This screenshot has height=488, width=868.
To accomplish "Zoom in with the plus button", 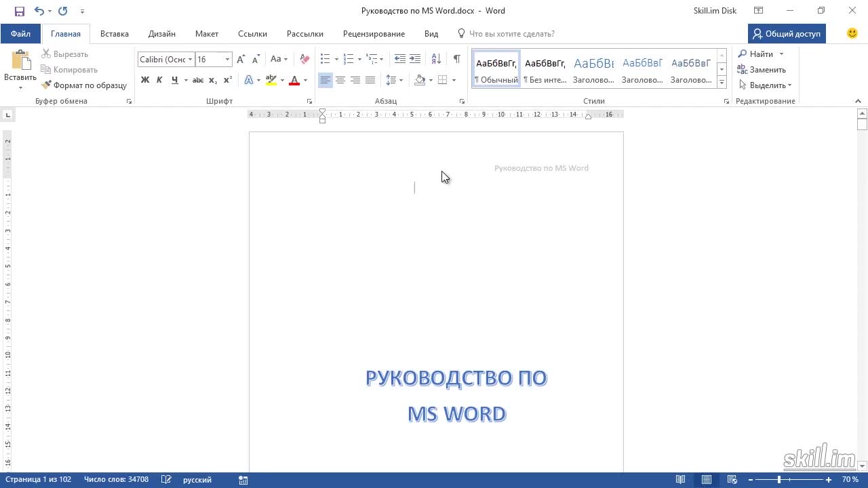I will 829,480.
